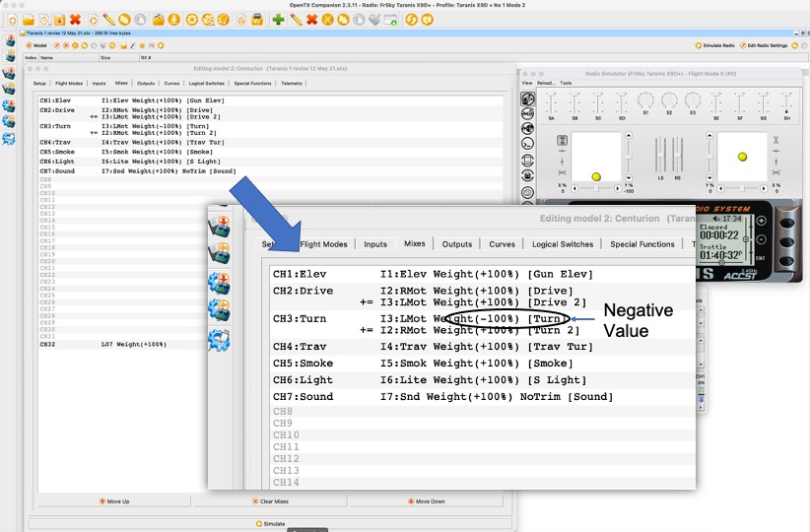Click the down arrow beside the left stick
The height and width of the screenshot is (532, 810).
(628, 177)
